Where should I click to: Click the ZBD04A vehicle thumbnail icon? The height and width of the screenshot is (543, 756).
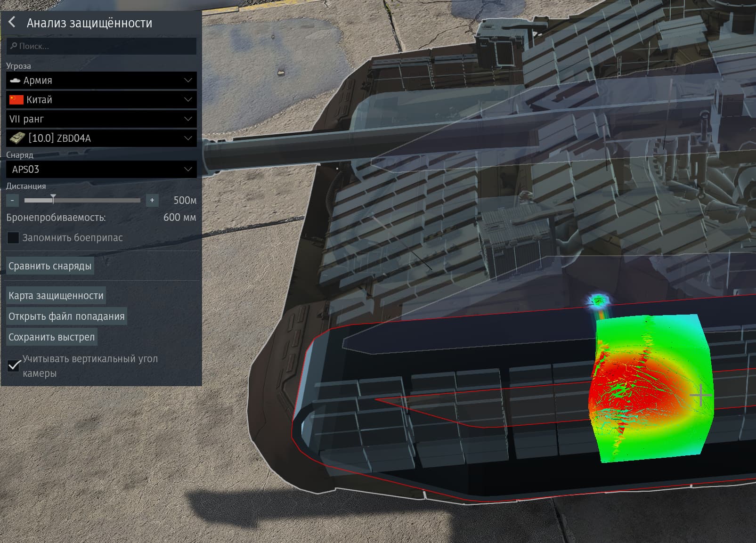click(x=17, y=138)
